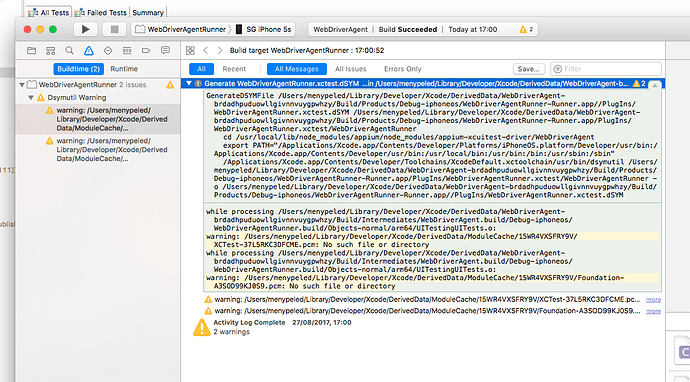Select the Buildtime (2) filter

point(79,69)
